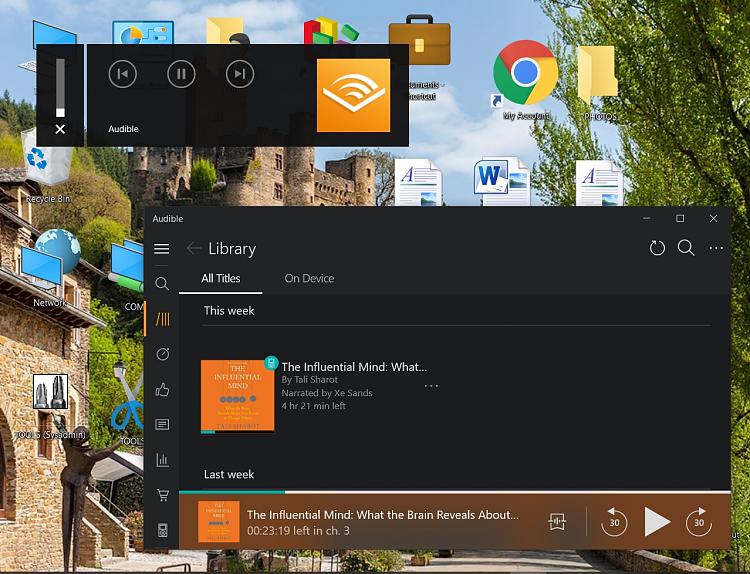This screenshot has width=750, height=574.
Task: Open the briefcase shortcut icon on desktop
Action: (x=419, y=41)
